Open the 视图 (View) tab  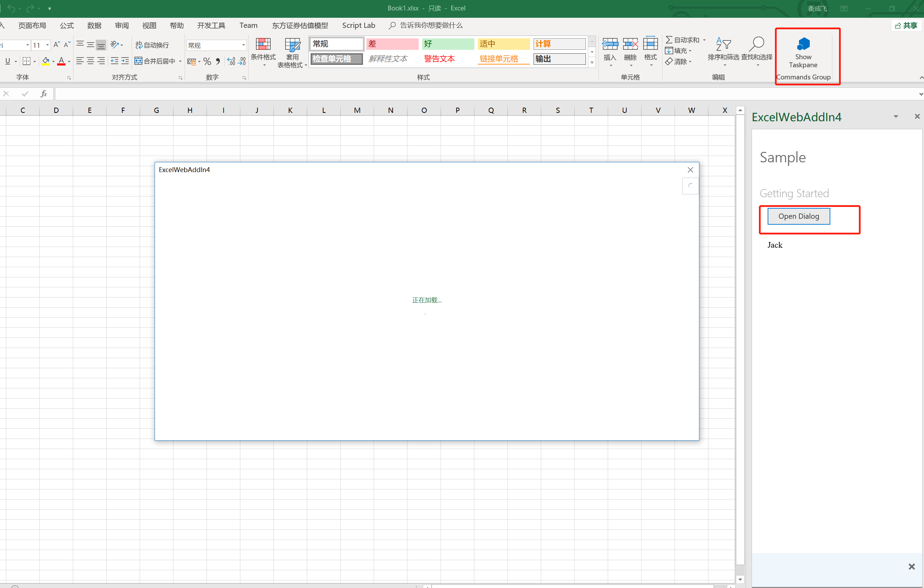pos(149,25)
